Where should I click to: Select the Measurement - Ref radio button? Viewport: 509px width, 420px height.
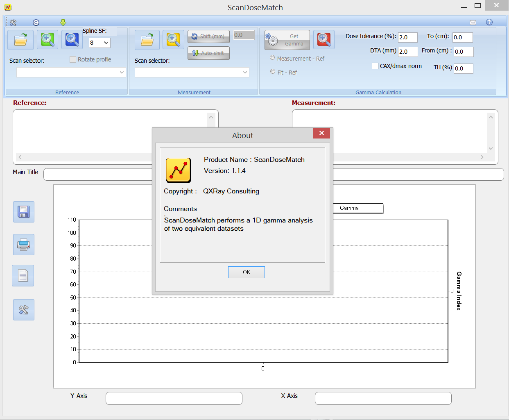272,58
